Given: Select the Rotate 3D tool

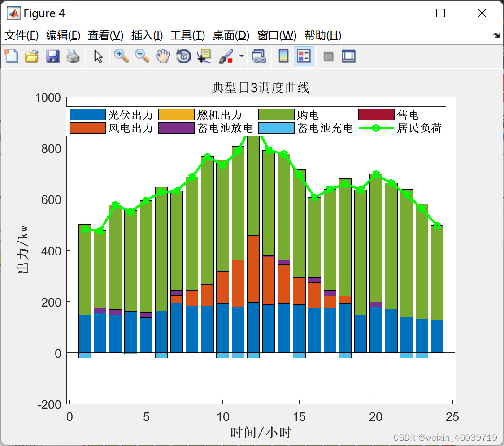Looking at the screenshot, I should click(x=183, y=56).
